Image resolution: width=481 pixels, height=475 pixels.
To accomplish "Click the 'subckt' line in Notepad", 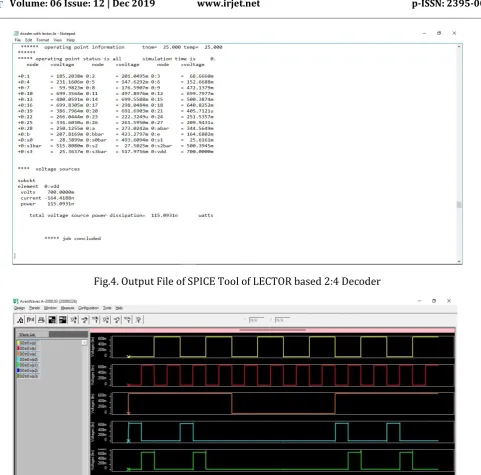I will click(26, 180).
